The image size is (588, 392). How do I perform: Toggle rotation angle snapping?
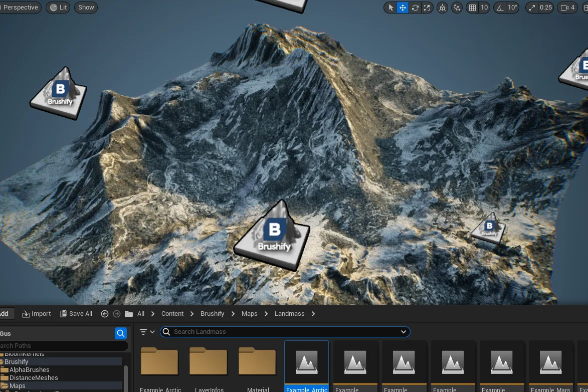point(500,8)
